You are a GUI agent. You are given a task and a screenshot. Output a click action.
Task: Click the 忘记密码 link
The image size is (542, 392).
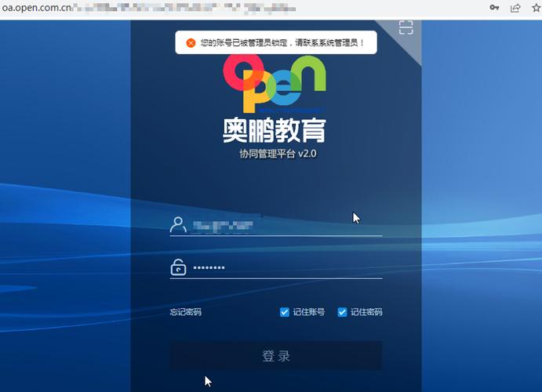point(186,312)
